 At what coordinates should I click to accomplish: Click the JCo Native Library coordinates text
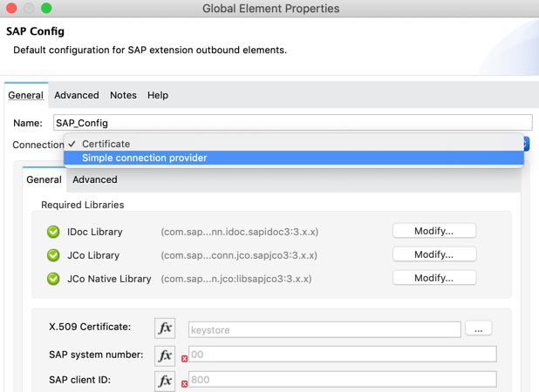click(236, 279)
